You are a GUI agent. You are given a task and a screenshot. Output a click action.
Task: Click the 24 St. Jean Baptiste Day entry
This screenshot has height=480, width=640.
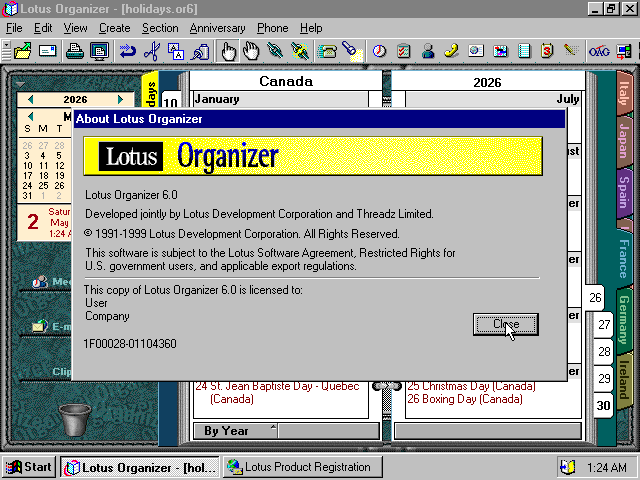[277, 392]
